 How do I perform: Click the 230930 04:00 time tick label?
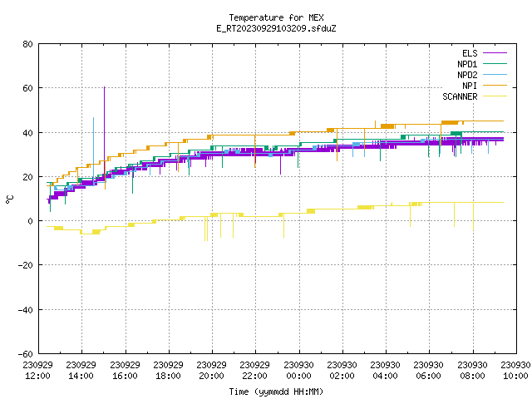pyautogui.click(x=386, y=371)
